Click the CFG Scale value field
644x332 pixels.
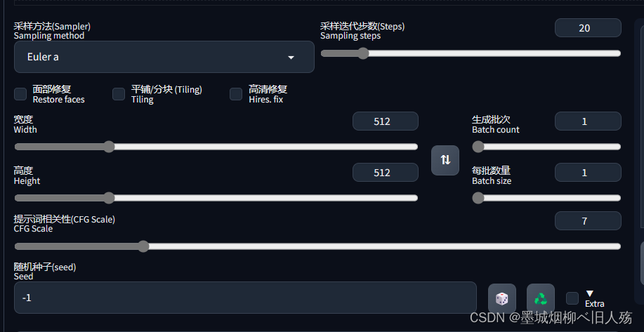588,221
